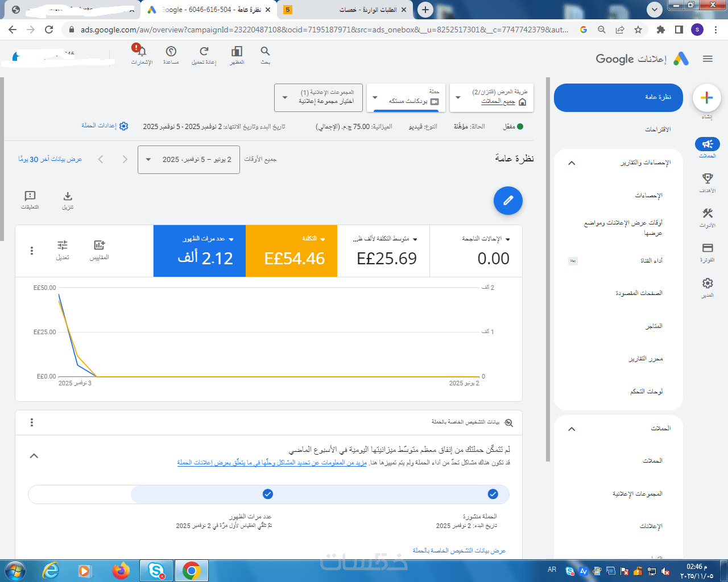This screenshot has height=582, width=728.
Task: Click View campaign diagnostics (عرض بيانات التشخيص) link
Action: click(459, 551)
